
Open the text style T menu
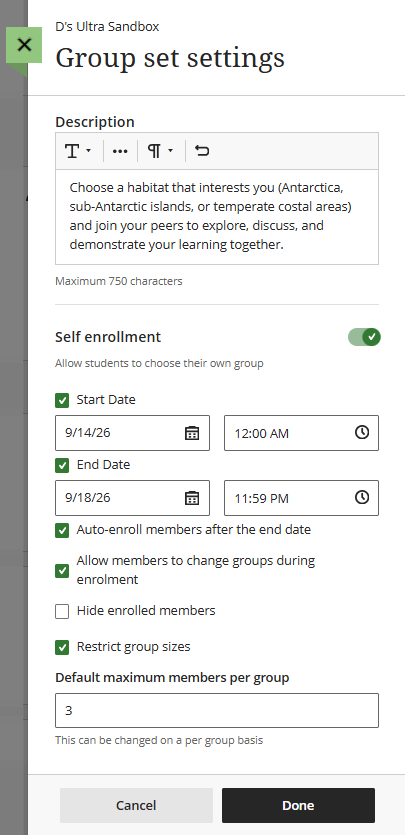click(78, 151)
